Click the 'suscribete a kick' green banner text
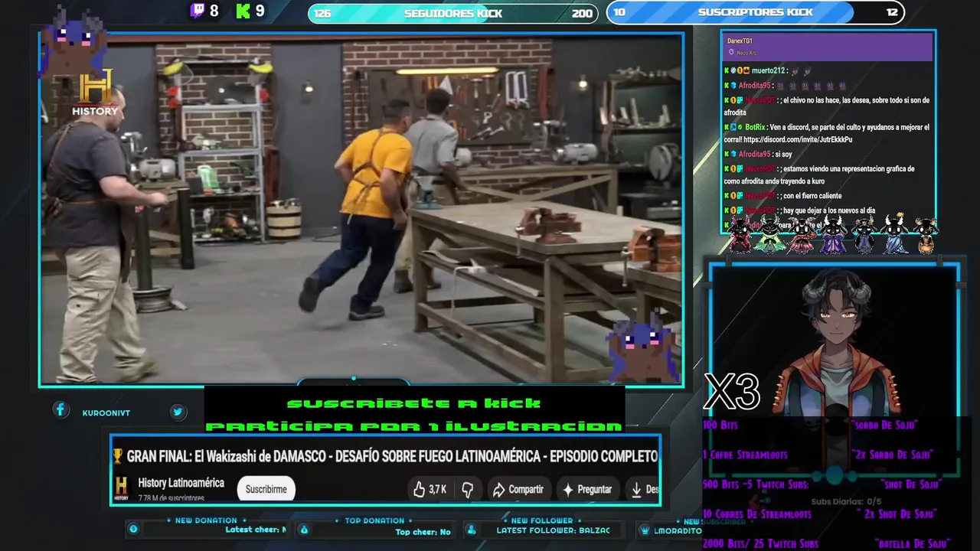980x551 pixels. pyautogui.click(x=413, y=403)
